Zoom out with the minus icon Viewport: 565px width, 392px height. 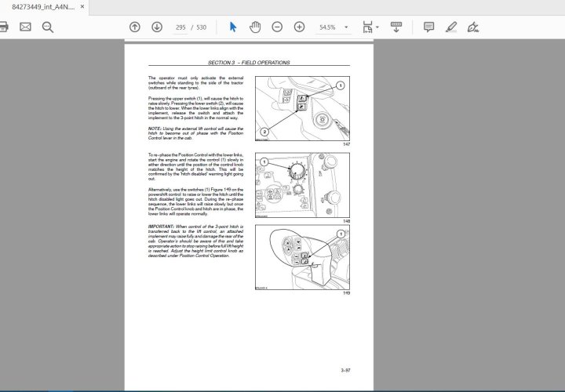point(277,27)
